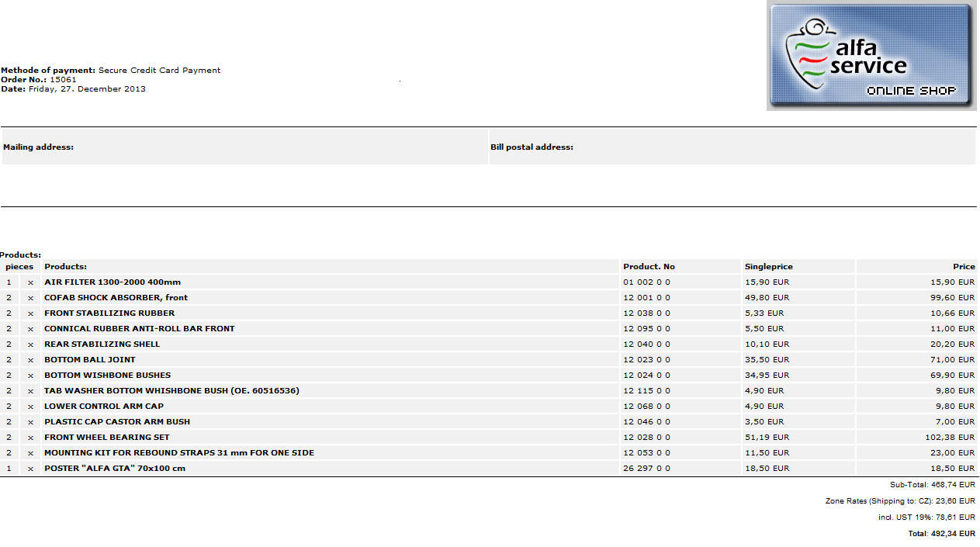Click the Bill postal address section heading
The height and width of the screenshot is (547, 980).
(532, 147)
